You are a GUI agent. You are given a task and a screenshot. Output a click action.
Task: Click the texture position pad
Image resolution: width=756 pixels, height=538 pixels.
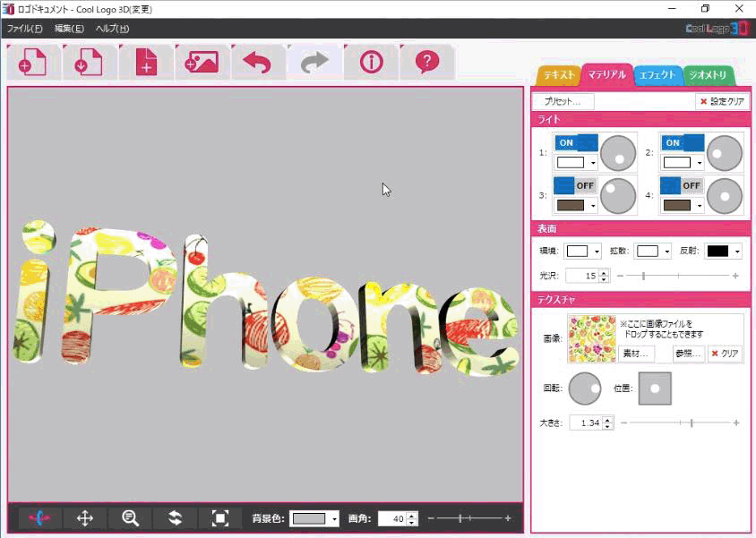pos(655,389)
